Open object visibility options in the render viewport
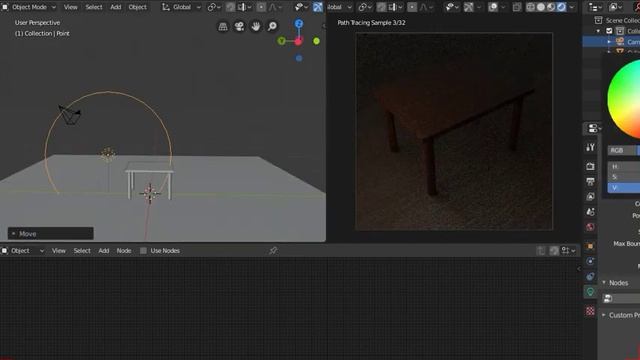 click(x=452, y=7)
